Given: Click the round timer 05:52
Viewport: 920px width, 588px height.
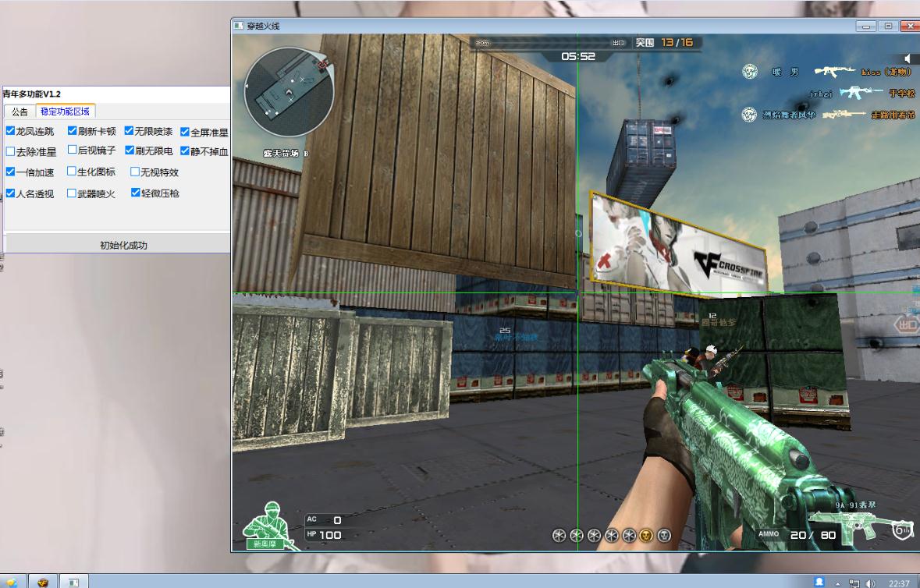Looking at the screenshot, I should [578, 56].
